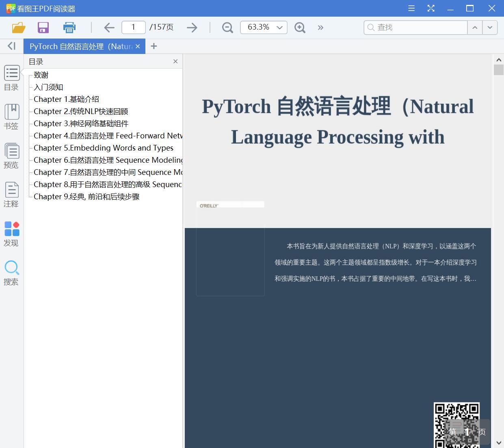504x448 pixels.
Task: Enter fullscreen mode from the title bar
Action: (431, 8)
